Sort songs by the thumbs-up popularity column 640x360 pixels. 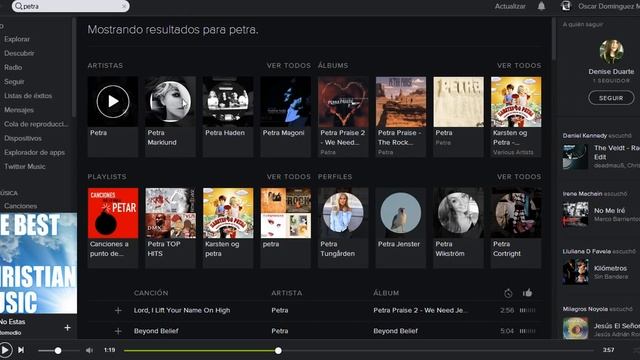pos(527,293)
